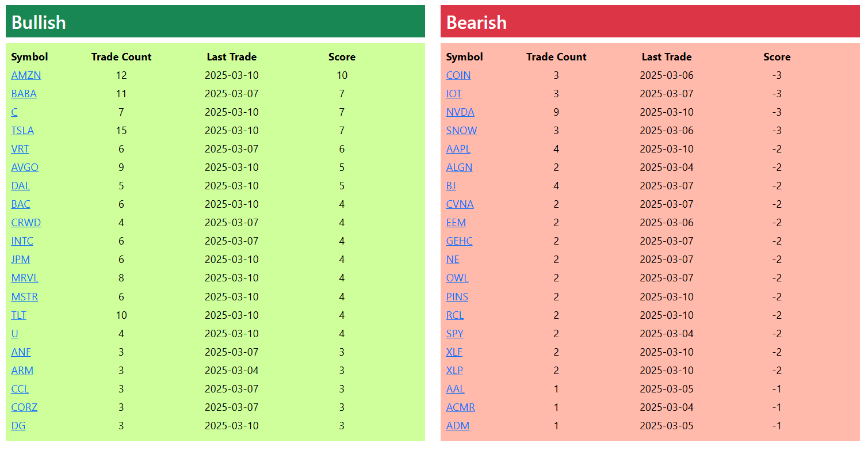This screenshot has height=450, width=868.
Task: Follow the CVNA ticker link
Action: point(460,204)
